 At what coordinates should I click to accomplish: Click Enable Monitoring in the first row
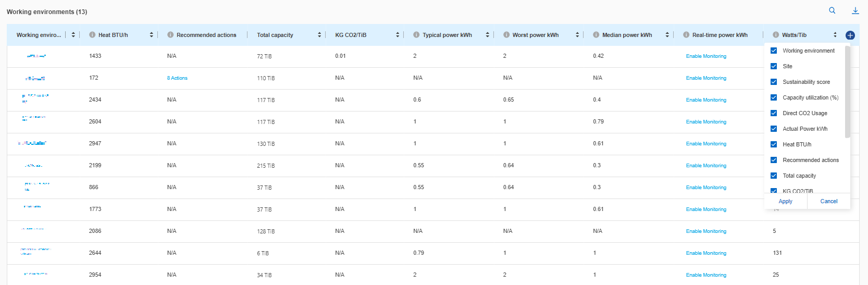706,56
